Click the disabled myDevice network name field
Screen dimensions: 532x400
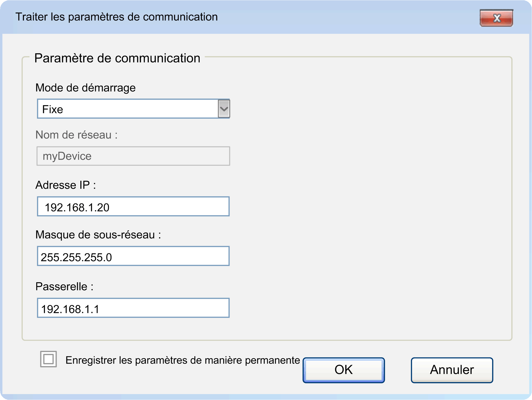point(133,156)
